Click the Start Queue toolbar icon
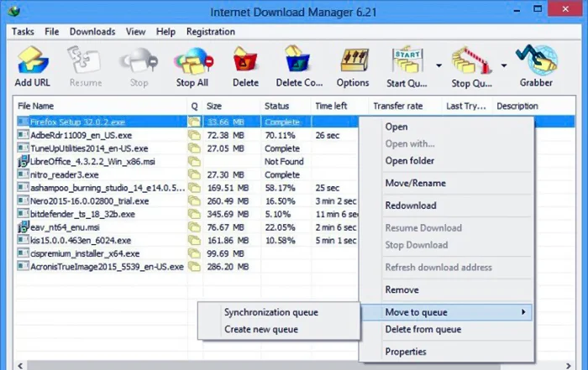Image resolution: width=588 pixels, height=370 pixels. tap(407, 60)
